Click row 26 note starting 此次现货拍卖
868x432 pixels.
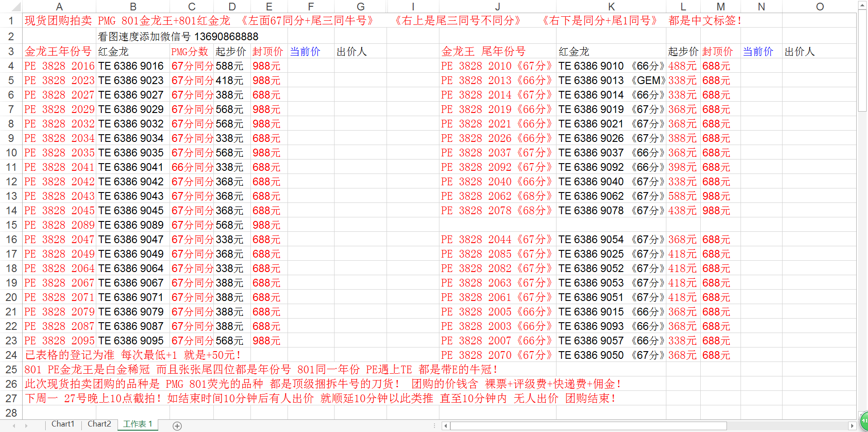pyautogui.click(x=324, y=384)
